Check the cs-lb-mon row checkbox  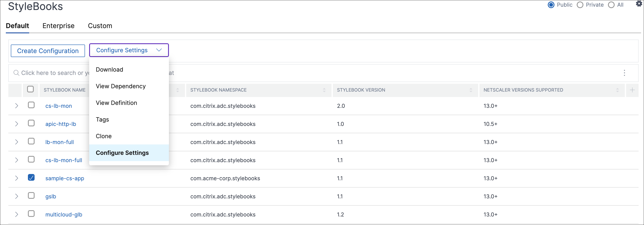click(31, 105)
